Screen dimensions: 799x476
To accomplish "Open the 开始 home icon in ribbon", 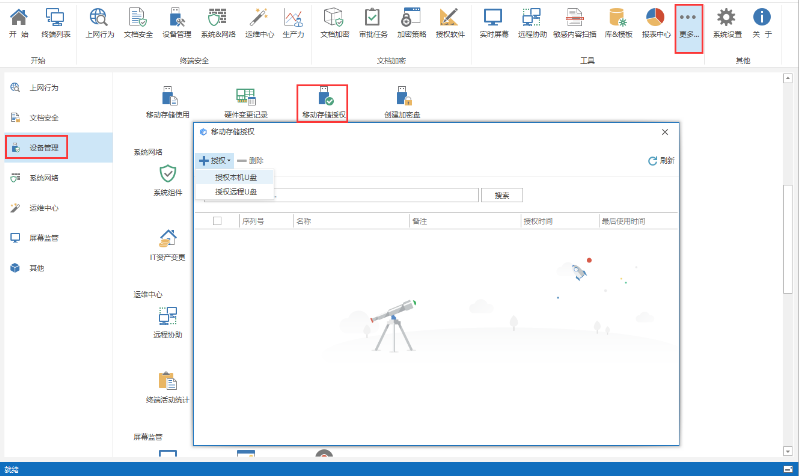I will pyautogui.click(x=19, y=23).
